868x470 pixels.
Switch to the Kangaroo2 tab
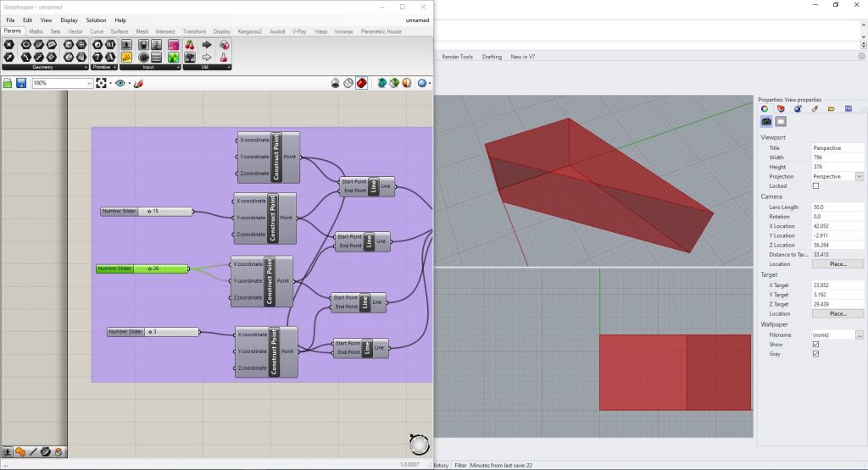[249, 31]
